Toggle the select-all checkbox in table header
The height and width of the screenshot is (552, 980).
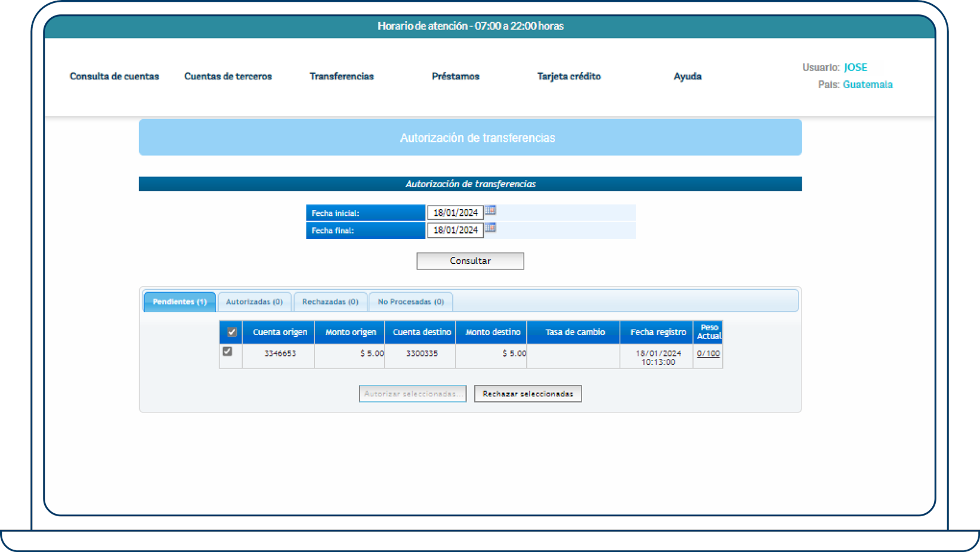231,331
